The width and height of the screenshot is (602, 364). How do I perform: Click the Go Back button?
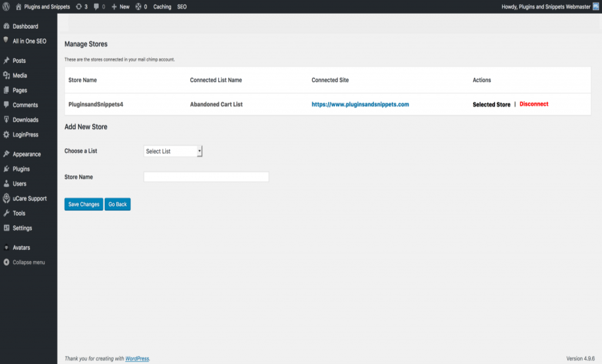[x=117, y=204]
